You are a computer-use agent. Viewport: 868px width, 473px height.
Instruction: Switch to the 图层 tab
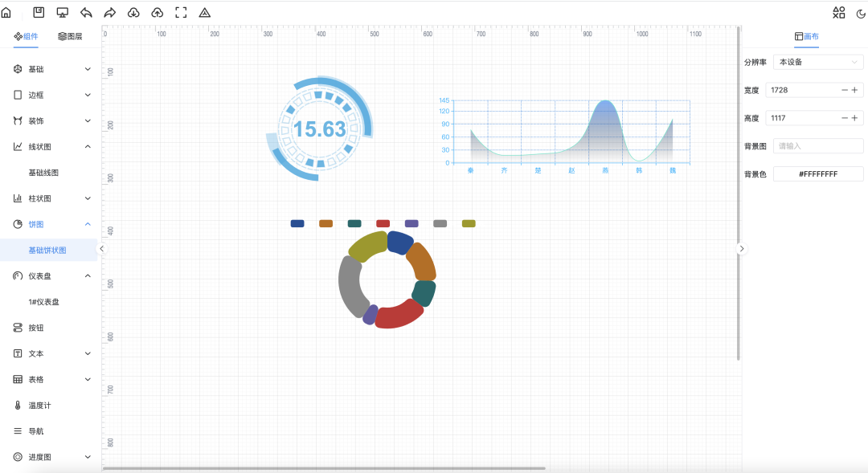click(x=70, y=36)
